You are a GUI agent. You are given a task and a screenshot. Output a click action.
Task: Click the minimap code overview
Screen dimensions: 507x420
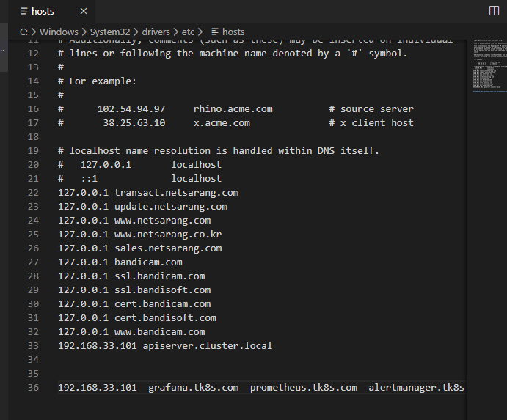click(x=486, y=66)
